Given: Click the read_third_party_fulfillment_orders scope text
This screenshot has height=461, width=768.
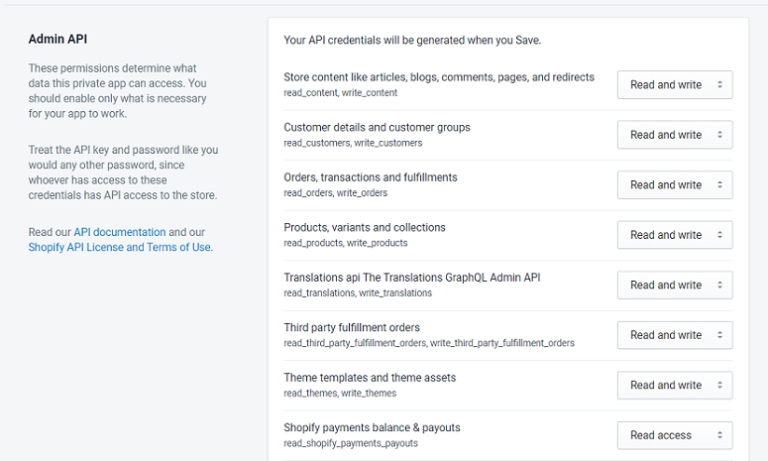Looking at the screenshot, I should click(x=355, y=343).
